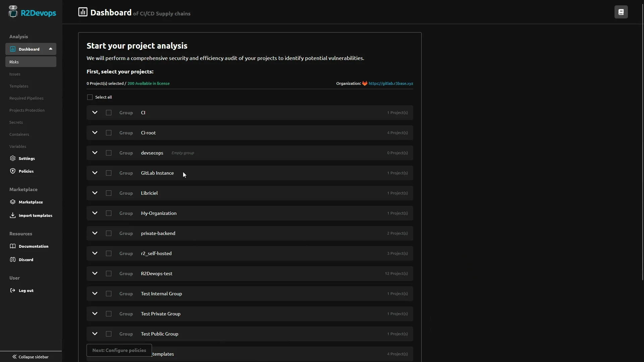Image resolution: width=644 pixels, height=362 pixels.
Task: Check the Test Internal Group checkbox
Action: coord(109,294)
